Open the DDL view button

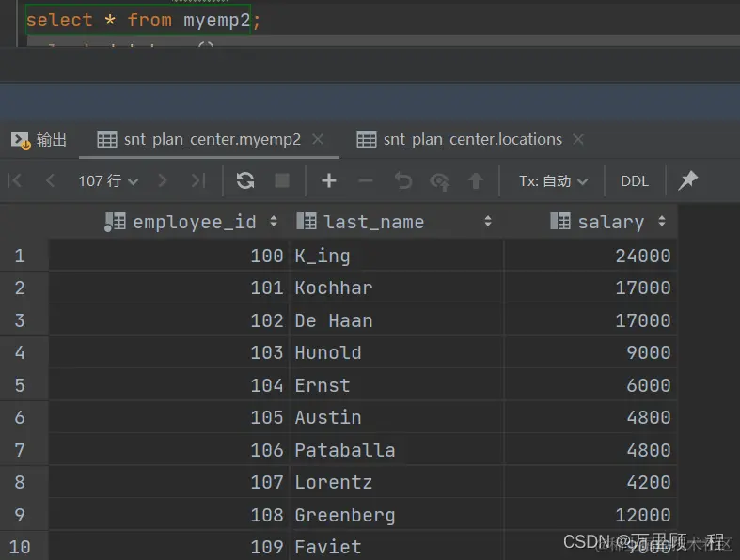tap(635, 181)
